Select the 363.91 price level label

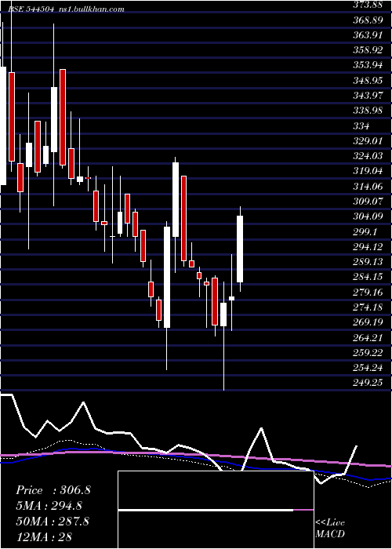coord(368,35)
